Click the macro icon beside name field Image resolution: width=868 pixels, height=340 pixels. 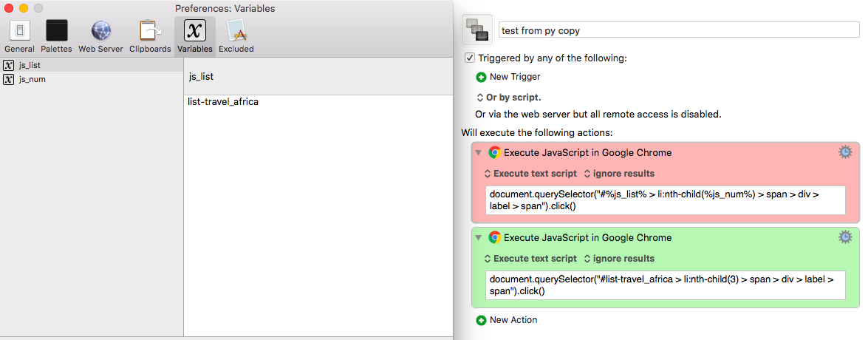coord(476,30)
